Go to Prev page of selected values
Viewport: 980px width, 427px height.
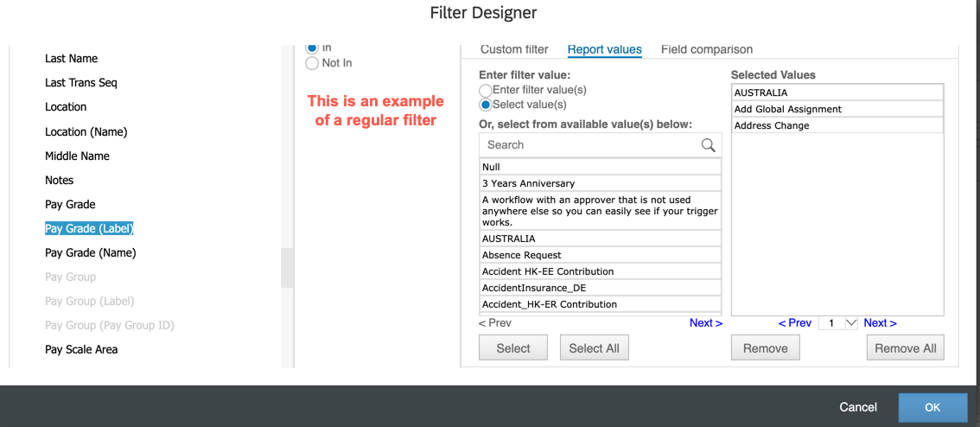point(795,323)
